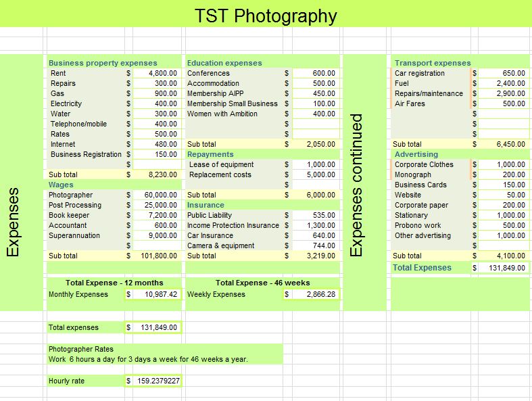
Task: Click the Insurance section heading
Action: (x=205, y=205)
